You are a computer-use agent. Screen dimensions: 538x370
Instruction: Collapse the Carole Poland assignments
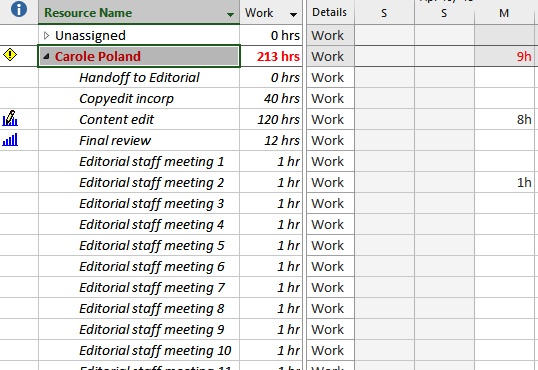(46, 57)
